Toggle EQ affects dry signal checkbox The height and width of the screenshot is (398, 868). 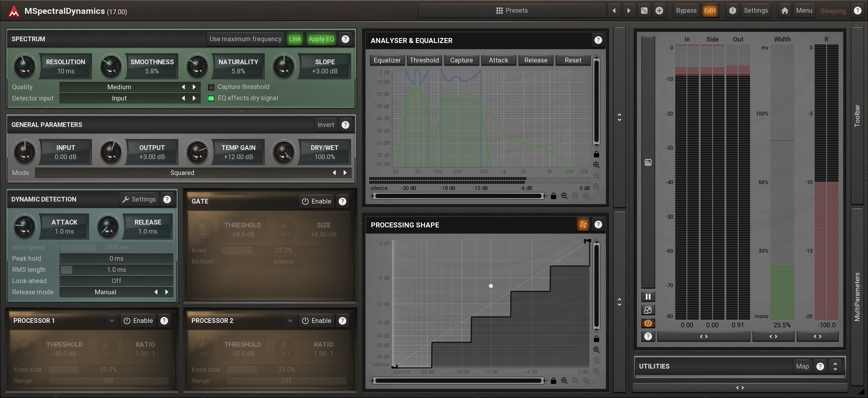[x=211, y=98]
